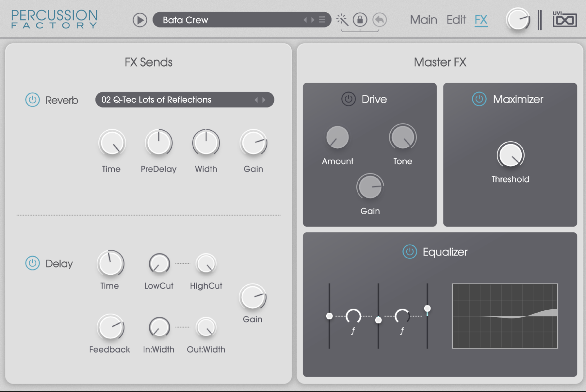Click the magic wand randomize icon
Viewport: 586px width, 392px height.
(342, 20)
